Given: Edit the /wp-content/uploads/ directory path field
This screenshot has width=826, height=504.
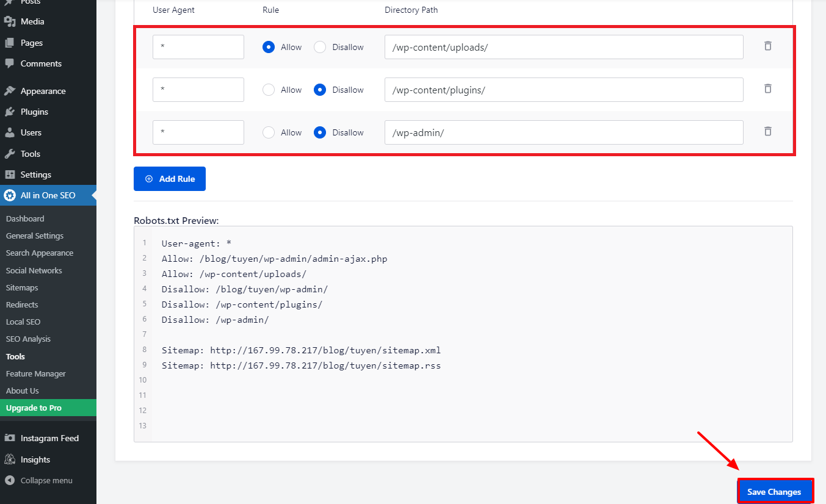Looking at the screenshot, I should point(564,47).
